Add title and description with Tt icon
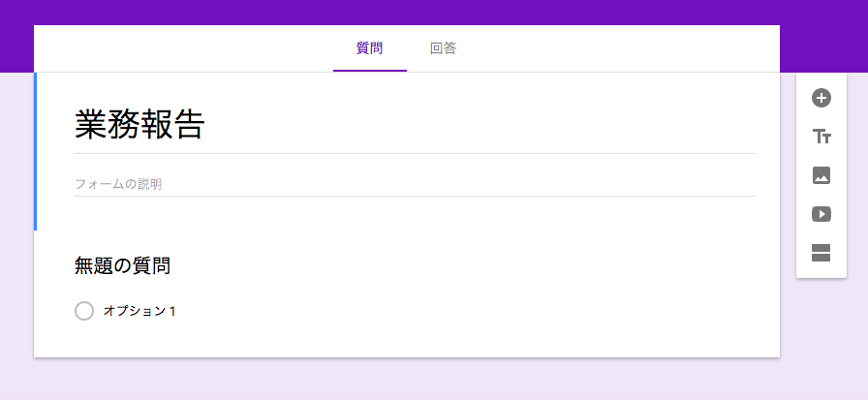 tap(821, 137)
